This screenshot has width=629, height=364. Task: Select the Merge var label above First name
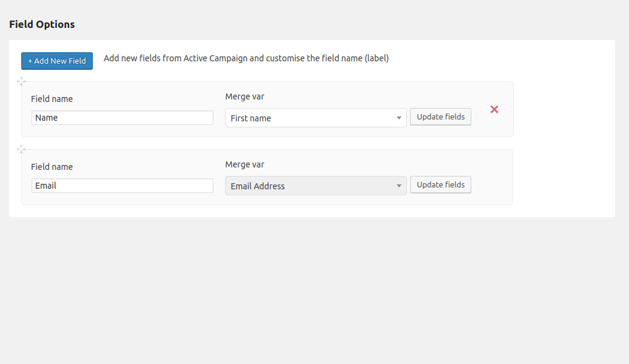click(x=244, y=96)
